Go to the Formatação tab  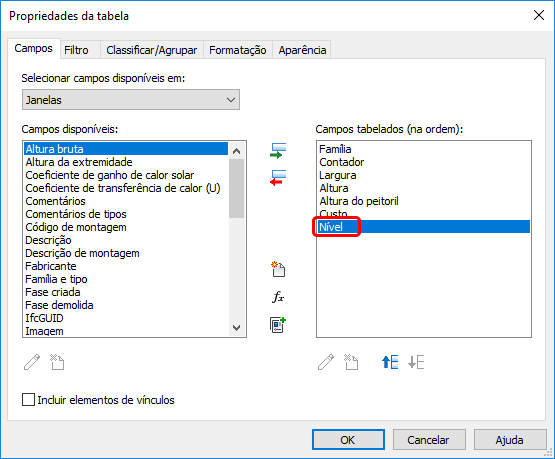point(238,50)
